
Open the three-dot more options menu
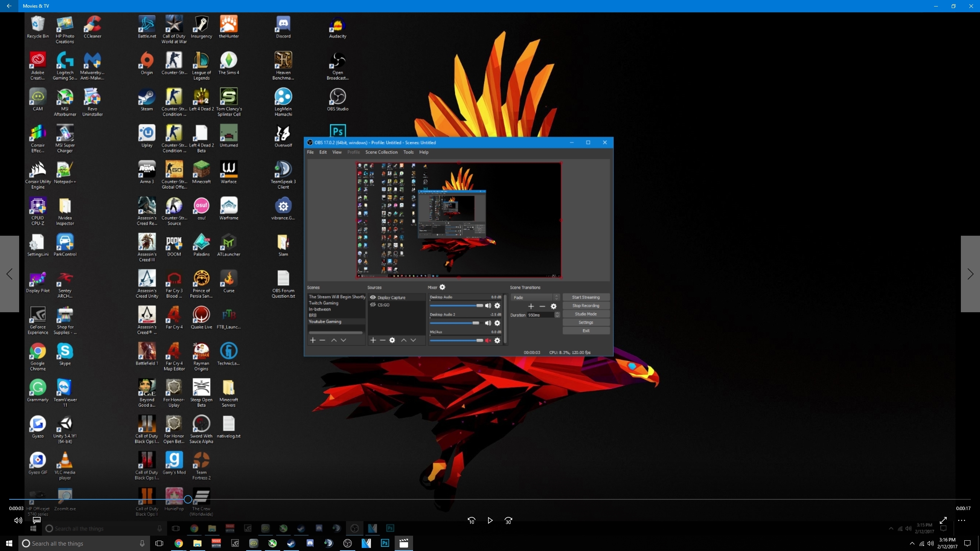[962, 520]
